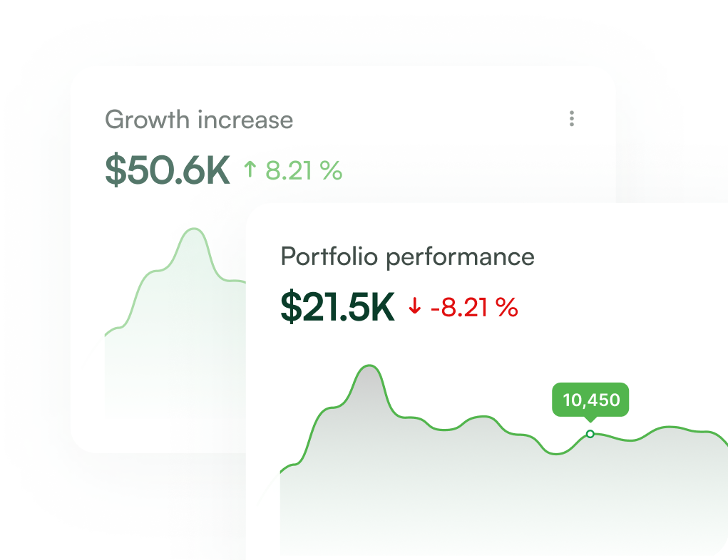This screenshot has height=560, width=728.
Task: Select the Portfolio performance card title
Action: [x=407, y=256]
